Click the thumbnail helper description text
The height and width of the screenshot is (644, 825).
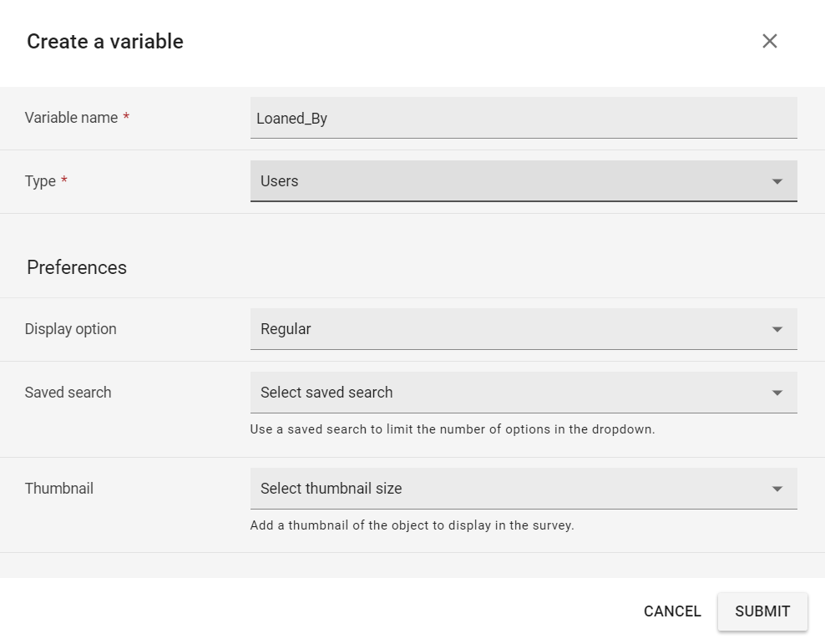pyautogui.click(x=412, y=526)
